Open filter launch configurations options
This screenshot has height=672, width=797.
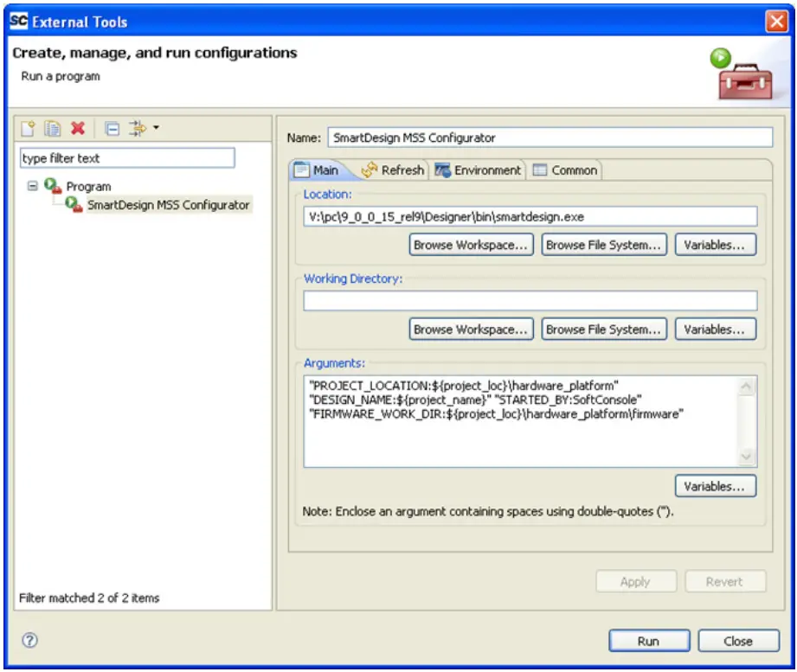(x=134, y=126)
